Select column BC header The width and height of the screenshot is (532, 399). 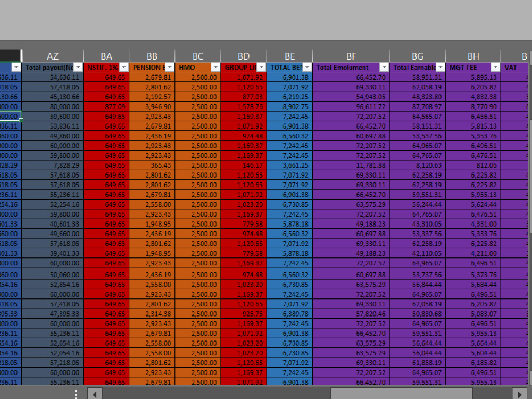(198, 56)
